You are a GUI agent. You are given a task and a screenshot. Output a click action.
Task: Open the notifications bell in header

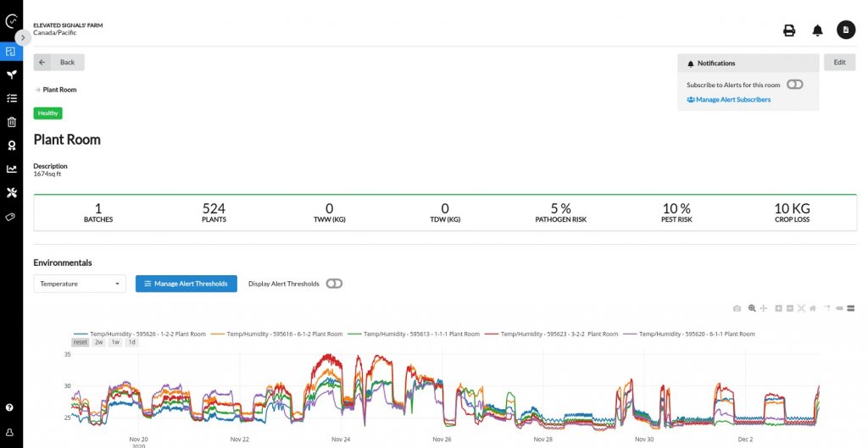coord(817,30)
